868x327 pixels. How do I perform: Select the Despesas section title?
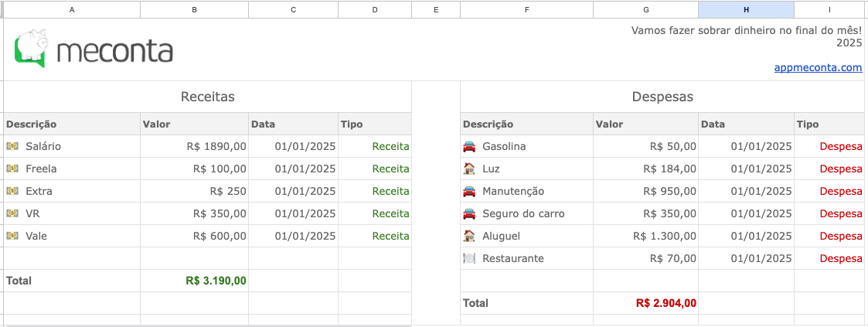click(662, 97)
